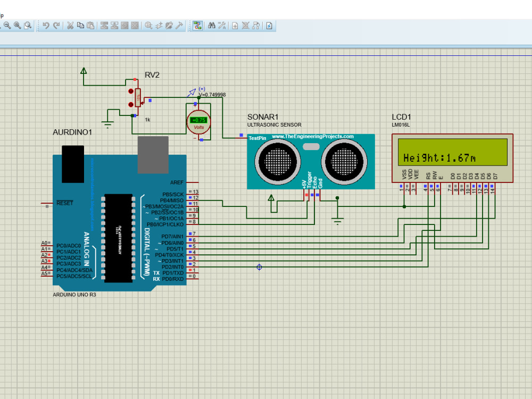Select the Block Move tool
532x399 pixels.
coord(113,25)
